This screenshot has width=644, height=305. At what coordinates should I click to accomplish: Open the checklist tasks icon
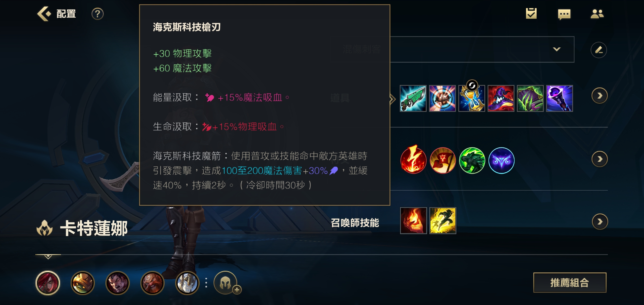coord(531,14)
